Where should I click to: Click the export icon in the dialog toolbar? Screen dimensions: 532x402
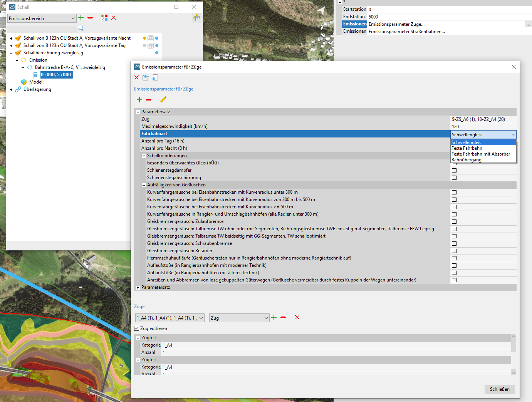(146, 77)
